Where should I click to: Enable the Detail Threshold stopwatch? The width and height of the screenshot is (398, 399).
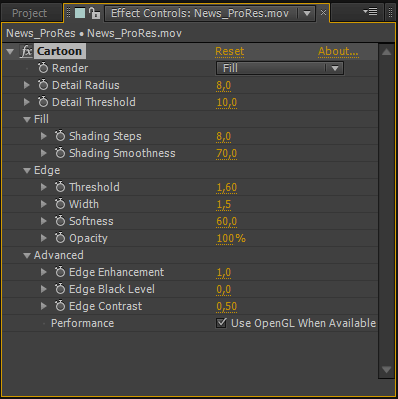[43, 102]
